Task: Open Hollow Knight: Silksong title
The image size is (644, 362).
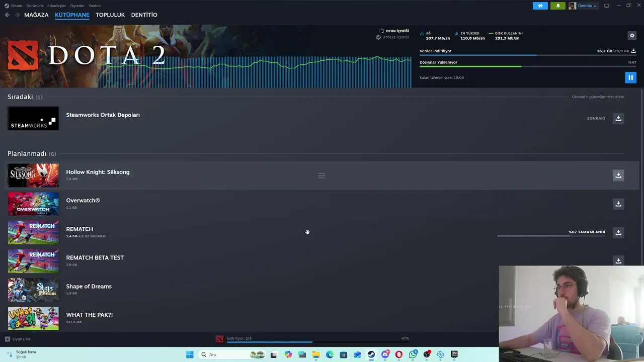Action: coord(98,172)
